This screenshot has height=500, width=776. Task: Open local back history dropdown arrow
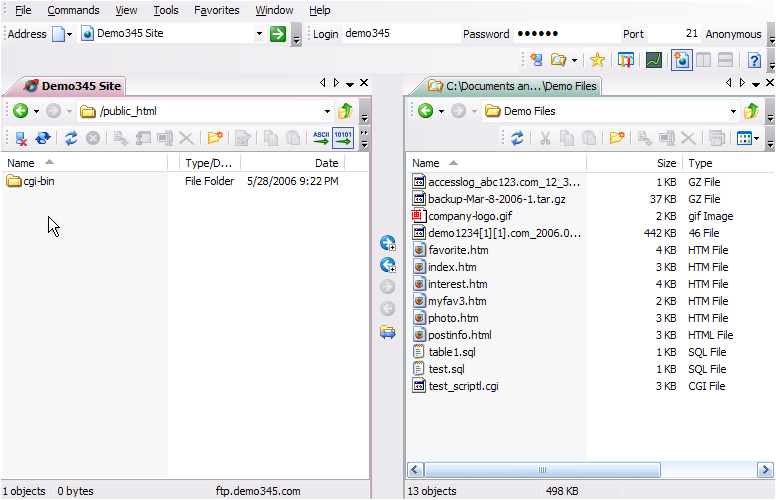(441, 111)
